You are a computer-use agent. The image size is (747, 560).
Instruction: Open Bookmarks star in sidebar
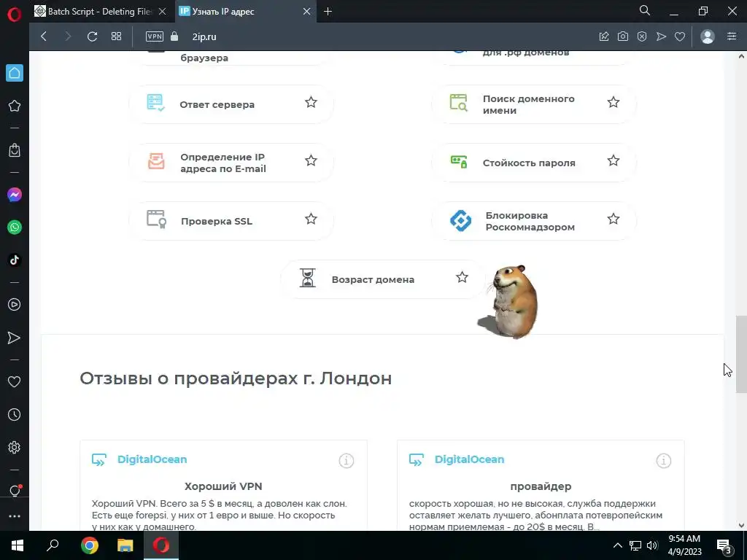pos(15,106)
